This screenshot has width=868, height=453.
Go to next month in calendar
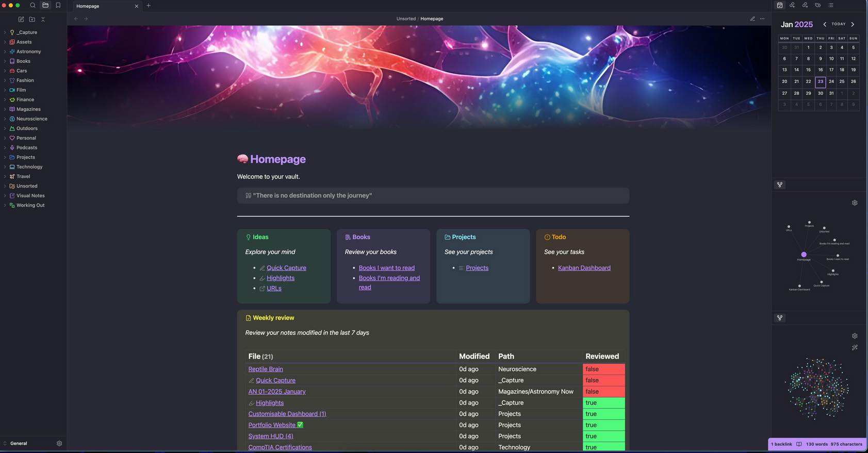tap(853, 24)
